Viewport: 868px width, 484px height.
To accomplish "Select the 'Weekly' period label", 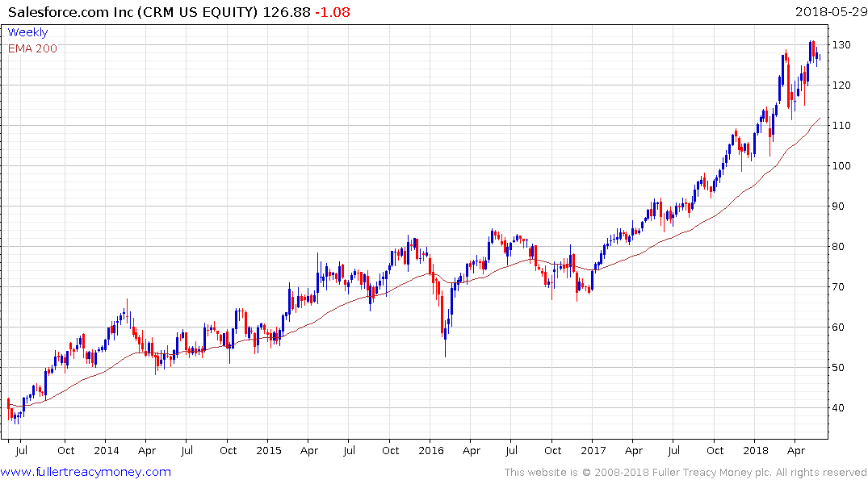I will click(x=27, y=32).
